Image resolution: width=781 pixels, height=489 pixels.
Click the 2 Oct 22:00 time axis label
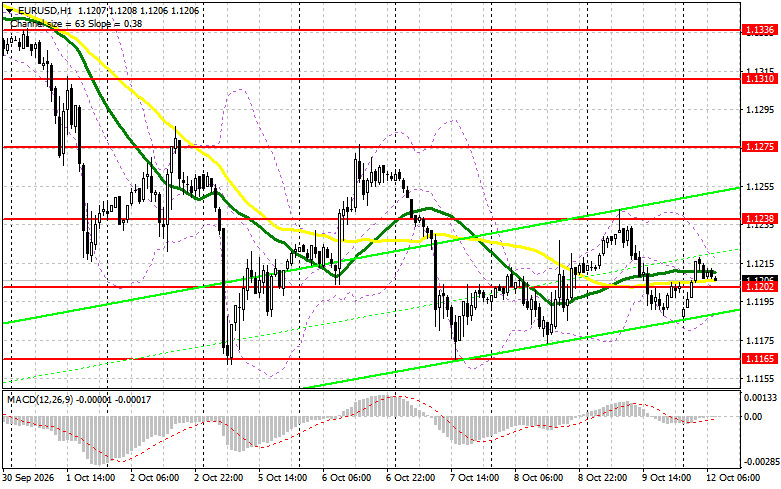pyautogui.click(x=219, y=478)
